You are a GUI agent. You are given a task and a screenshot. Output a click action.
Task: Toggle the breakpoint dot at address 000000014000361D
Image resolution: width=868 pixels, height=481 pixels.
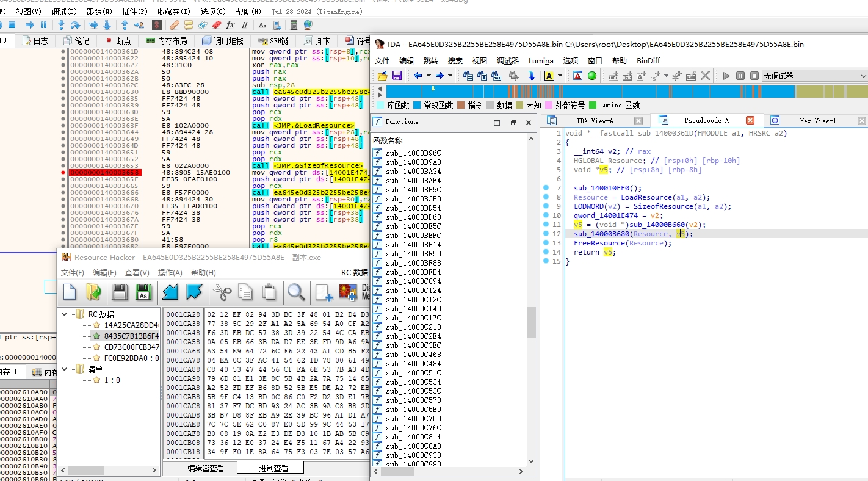tap(63, 52)
